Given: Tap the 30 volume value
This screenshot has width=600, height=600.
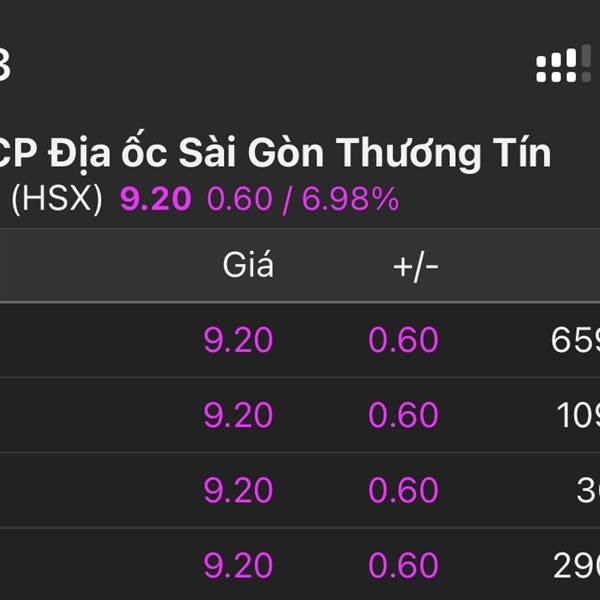Looking at the screenshot, I should tap(588, 490).
